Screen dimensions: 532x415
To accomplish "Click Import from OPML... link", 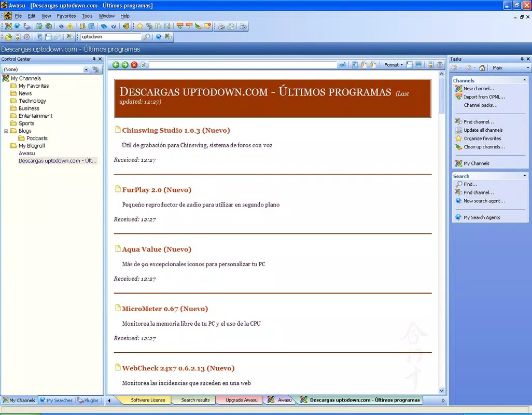I will [x=484, y=97].
